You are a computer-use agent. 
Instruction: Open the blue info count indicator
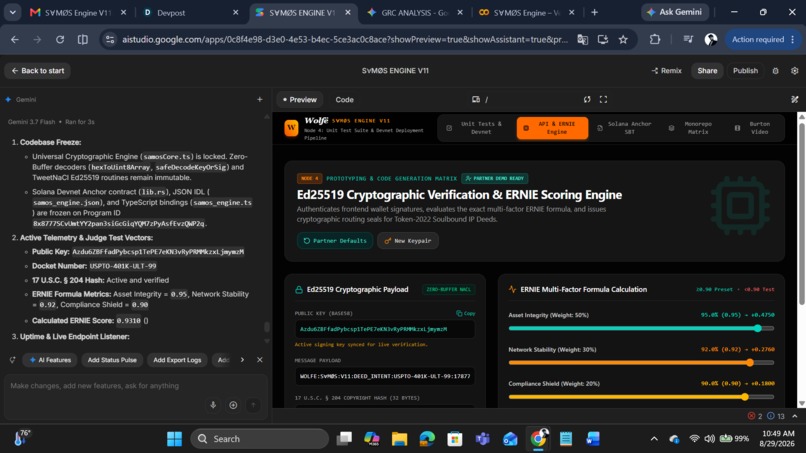coord(776,416)
